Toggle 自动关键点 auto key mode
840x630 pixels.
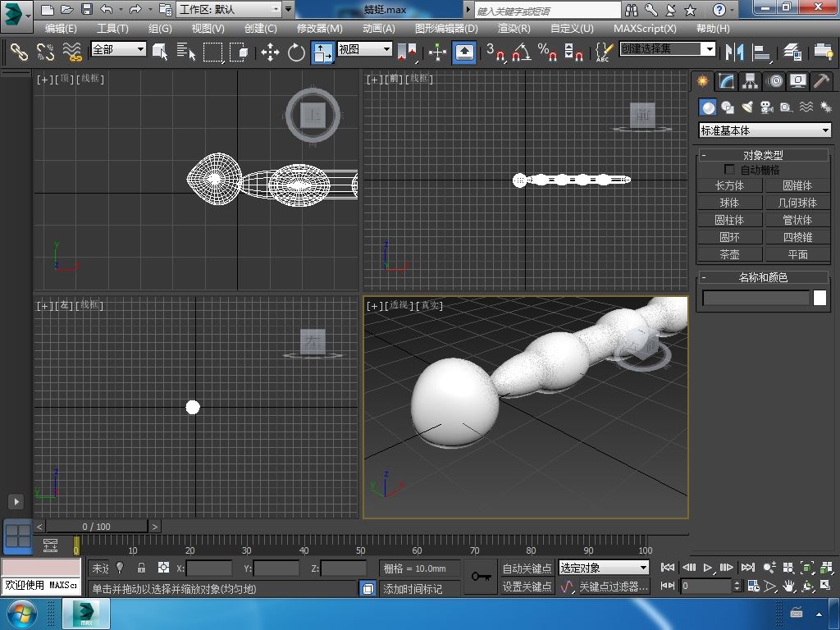click(527, 568)
